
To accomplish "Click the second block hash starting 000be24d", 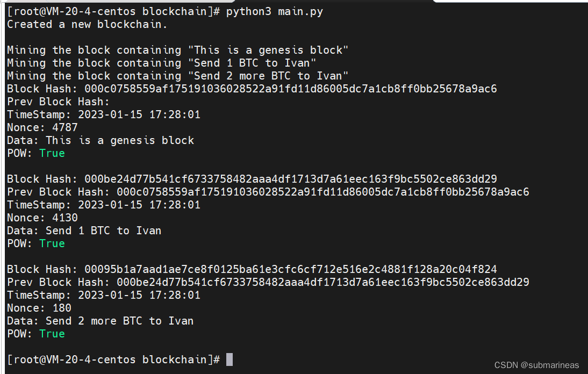I will pyautogui.click(x=291, y=179).
